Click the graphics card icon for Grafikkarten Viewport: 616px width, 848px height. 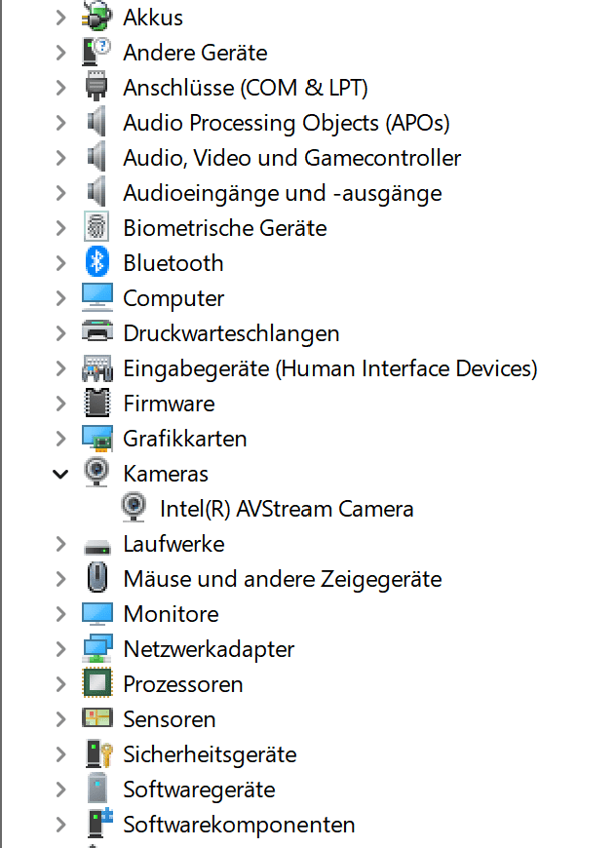pyautogui.click(x=97, y=438)
